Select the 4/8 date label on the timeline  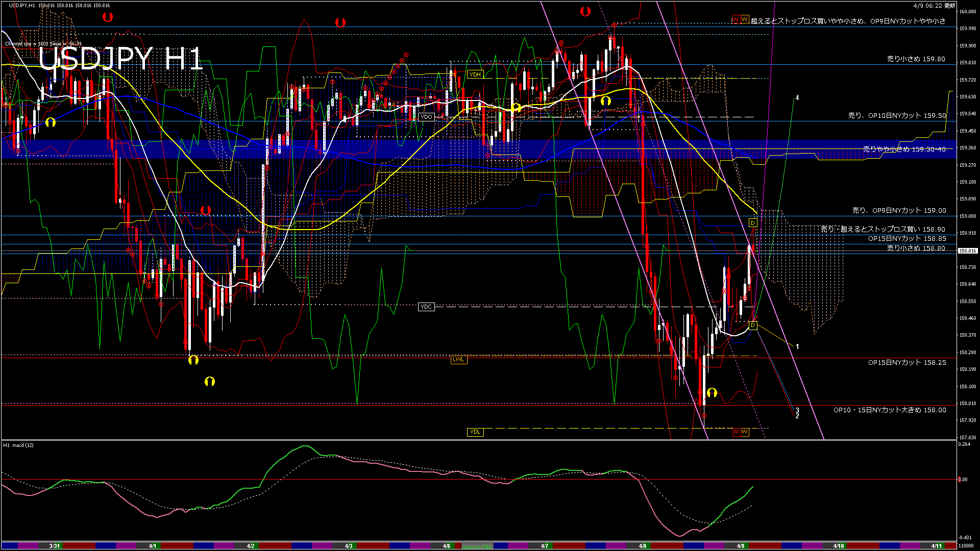tap(643, 545)
